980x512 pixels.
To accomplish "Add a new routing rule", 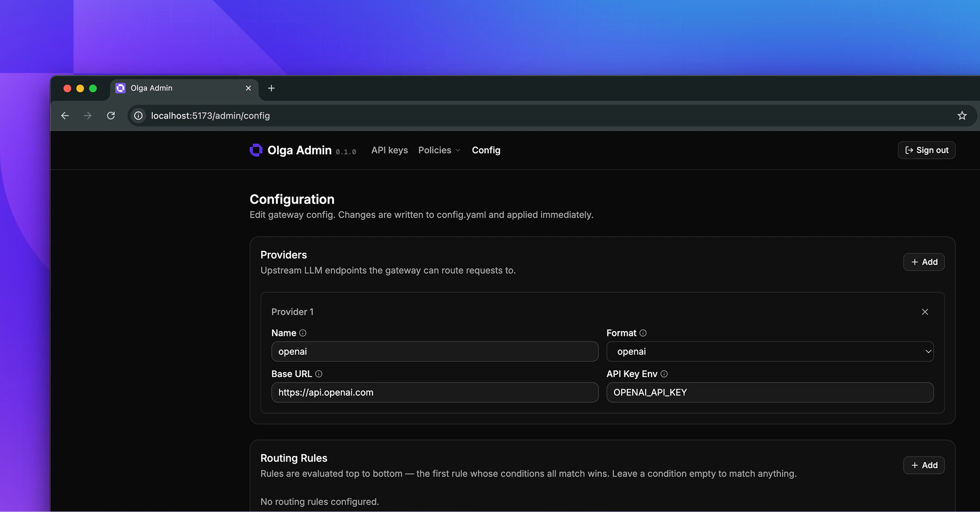I will 924,465.
